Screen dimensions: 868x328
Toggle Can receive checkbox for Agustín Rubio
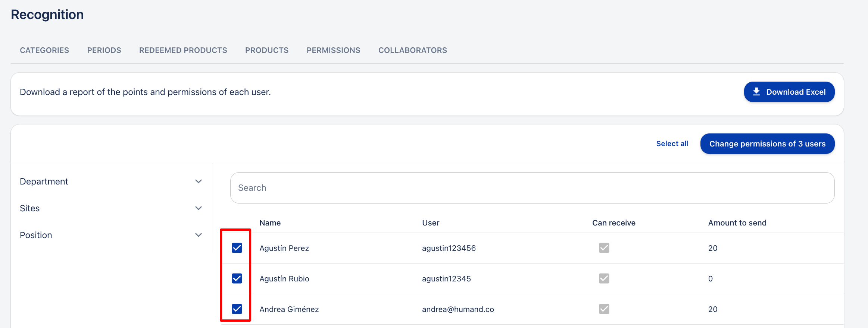(x=604, y=278)
